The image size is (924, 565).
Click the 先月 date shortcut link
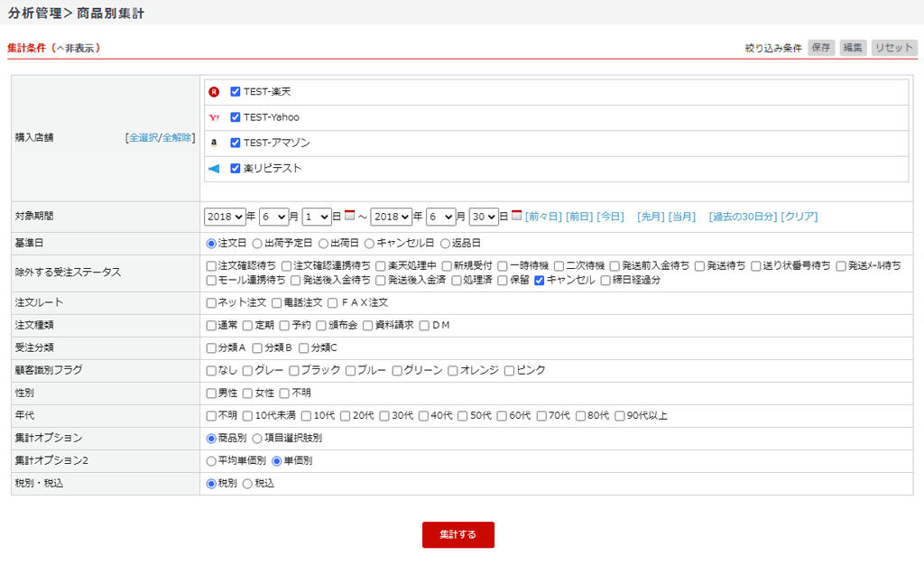651,217
